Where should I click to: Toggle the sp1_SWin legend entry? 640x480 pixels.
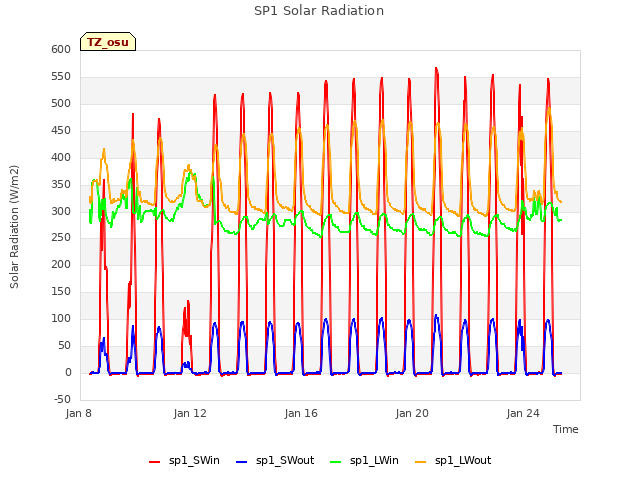184,461
